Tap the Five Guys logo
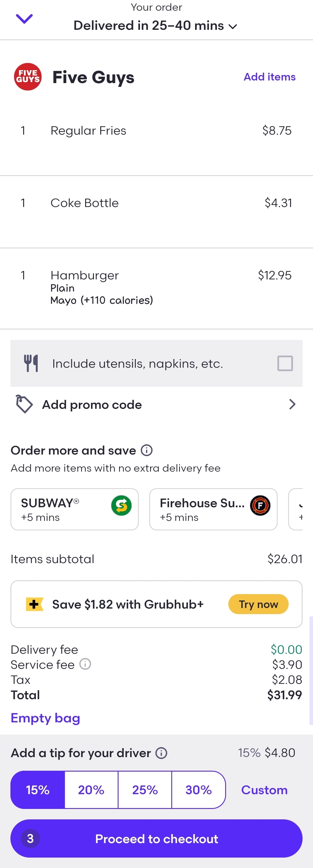Screen dimensions: 313x868 [28, 77]
